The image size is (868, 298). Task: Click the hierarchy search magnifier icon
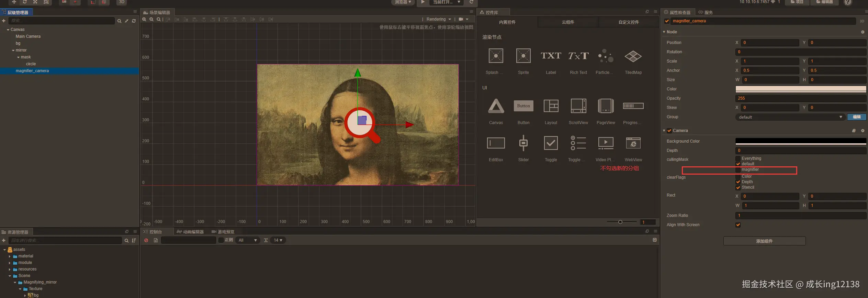point(119,21)
